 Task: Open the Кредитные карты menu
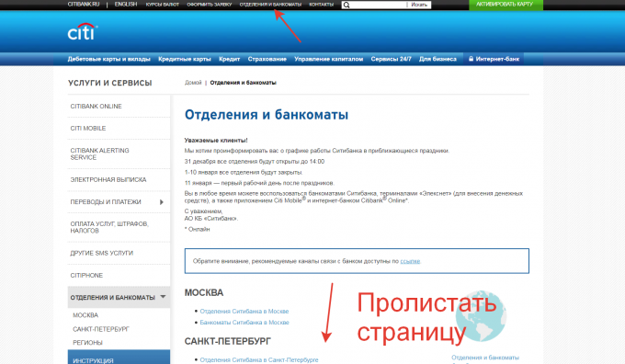tap(185, 59)
